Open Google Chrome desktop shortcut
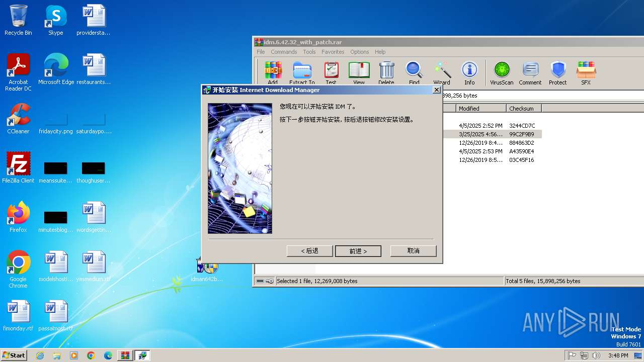The height and width of the screenshot is (362, 644). coord(18,269)
